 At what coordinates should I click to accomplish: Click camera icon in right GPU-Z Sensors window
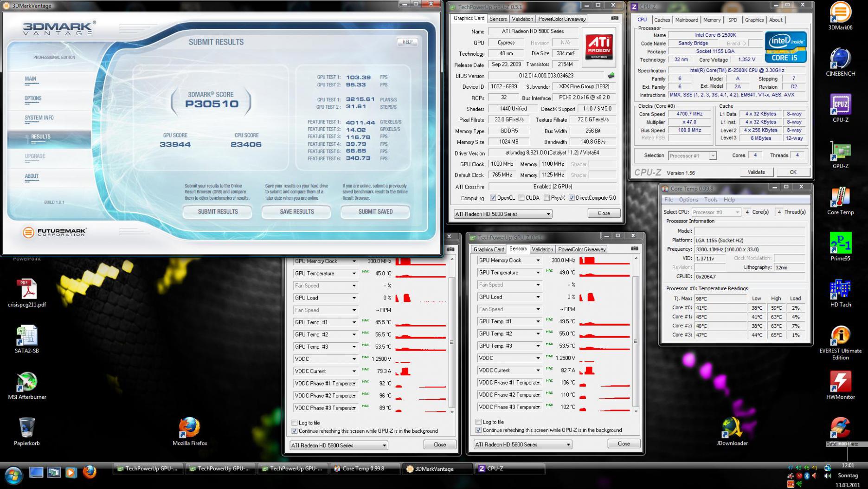click(x=635, y=248)
